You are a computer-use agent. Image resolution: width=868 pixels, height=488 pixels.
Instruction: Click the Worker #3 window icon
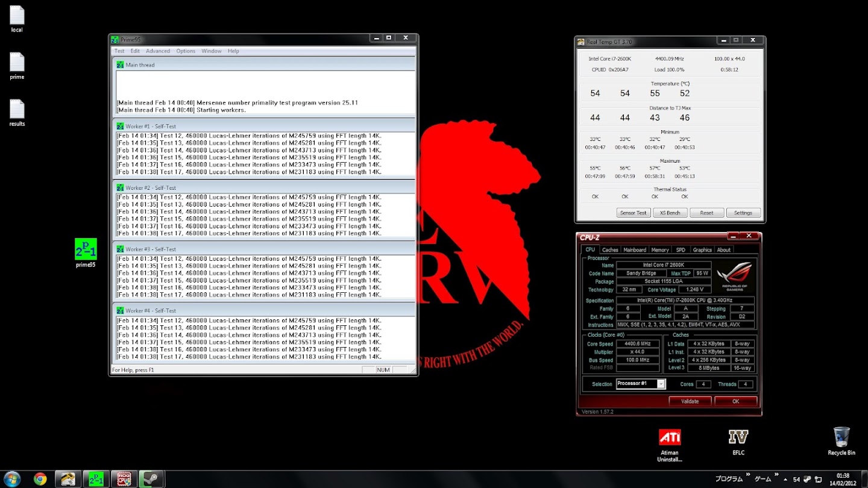click(x=121, y=249)
